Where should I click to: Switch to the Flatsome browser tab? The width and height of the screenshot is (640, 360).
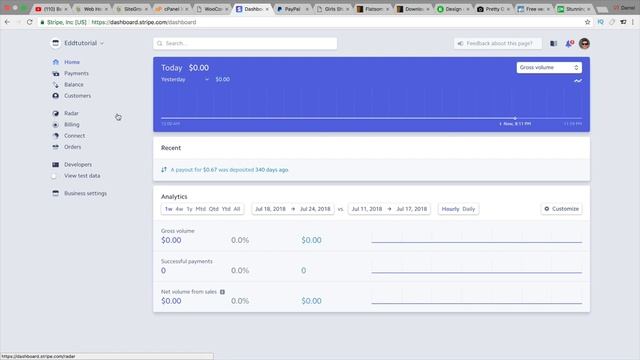pos(372,9)
